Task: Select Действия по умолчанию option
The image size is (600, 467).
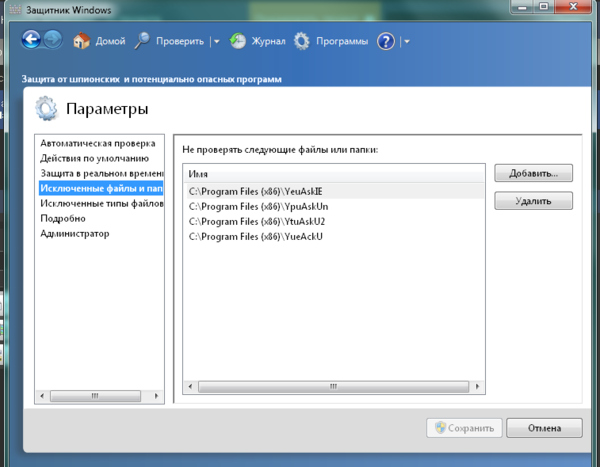Action: pos(95,158)
